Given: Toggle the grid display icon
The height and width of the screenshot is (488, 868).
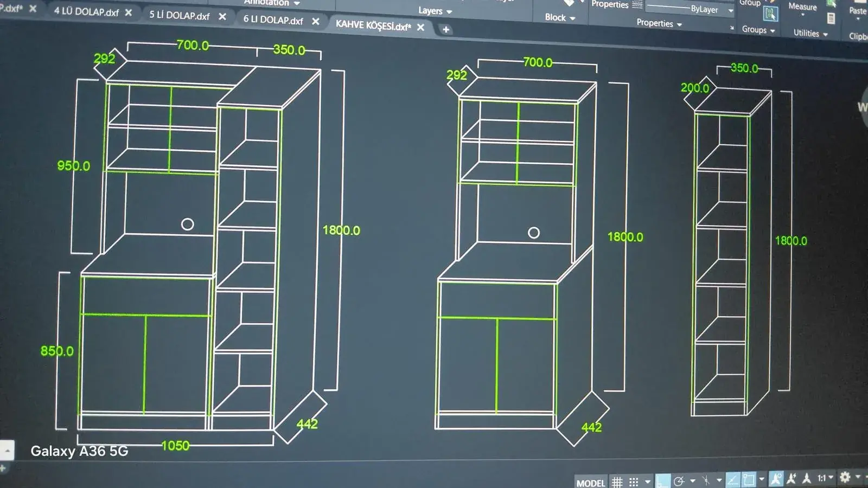Looking at the screenshot, I should coord(617,481).
